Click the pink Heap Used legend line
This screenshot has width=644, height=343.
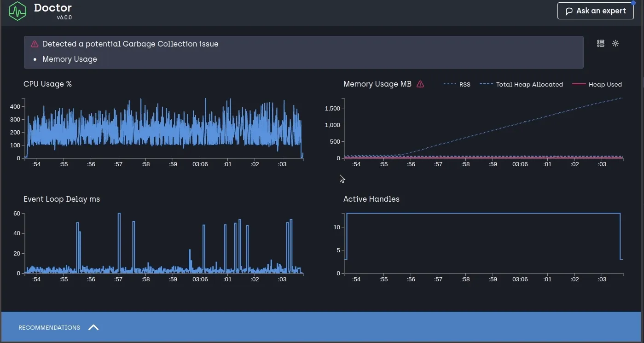579,85
